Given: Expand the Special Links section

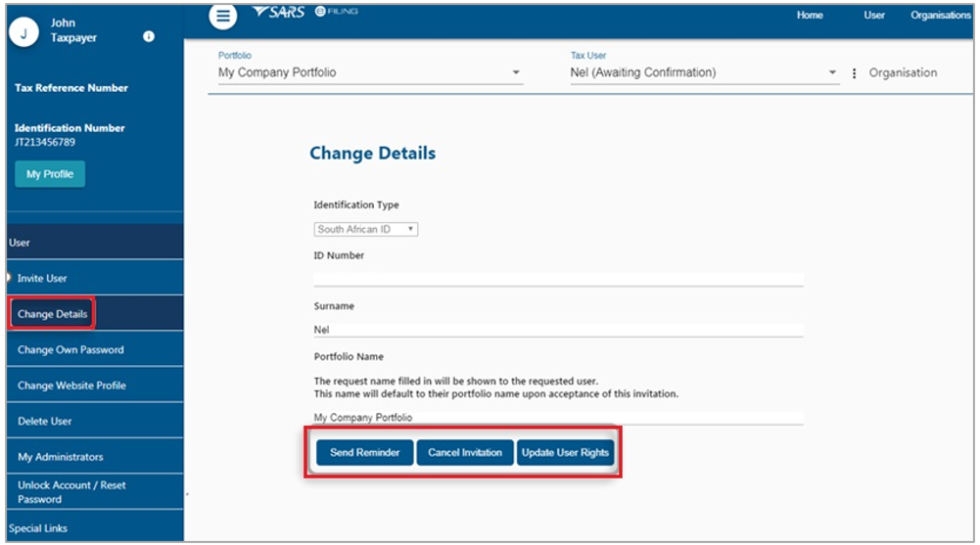Looking at the screenshot, I should [95, 527].
